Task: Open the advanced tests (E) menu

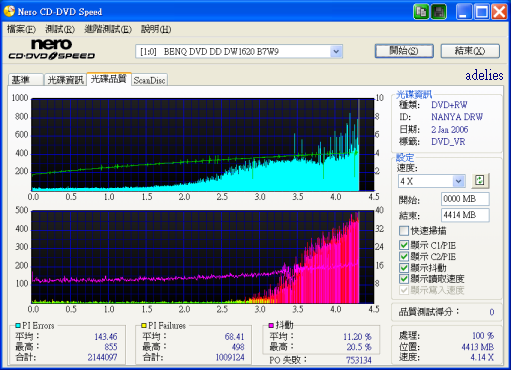Action: click(x=108, y=29)
